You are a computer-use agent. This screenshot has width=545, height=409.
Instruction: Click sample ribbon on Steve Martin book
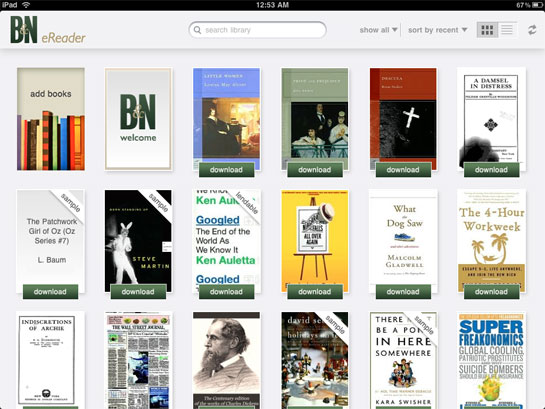(158, 203)
